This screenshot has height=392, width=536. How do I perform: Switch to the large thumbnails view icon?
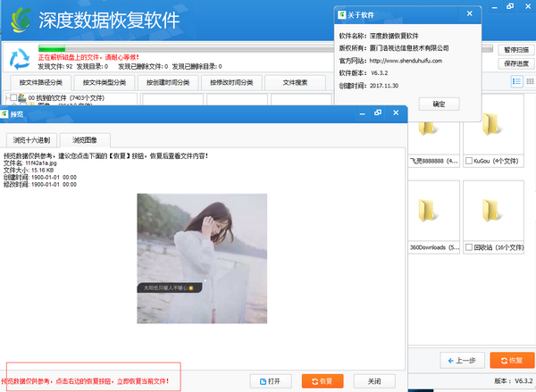point(528,81)
